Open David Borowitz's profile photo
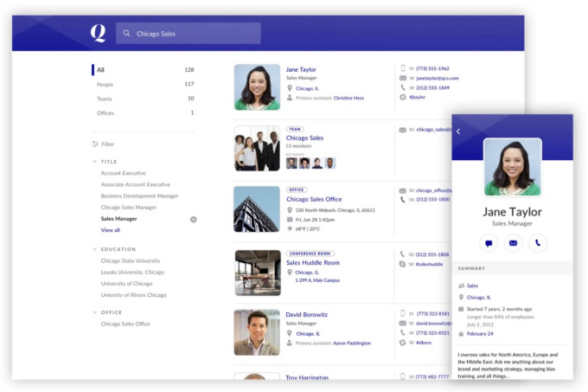This screenshot has width=588, height=392. point(257,332)
